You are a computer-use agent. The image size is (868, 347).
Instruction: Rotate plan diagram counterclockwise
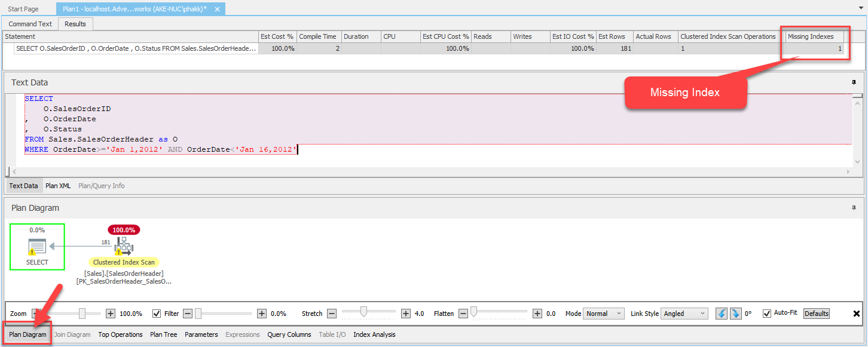pos(722,314)
